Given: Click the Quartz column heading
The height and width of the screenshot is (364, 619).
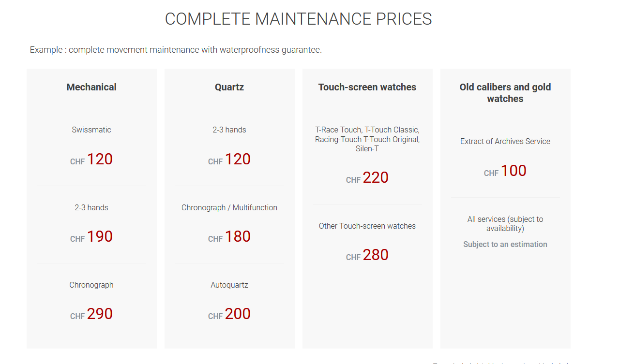Looking at the screenshot, I should pyautogui.click(x=229, y=87).
